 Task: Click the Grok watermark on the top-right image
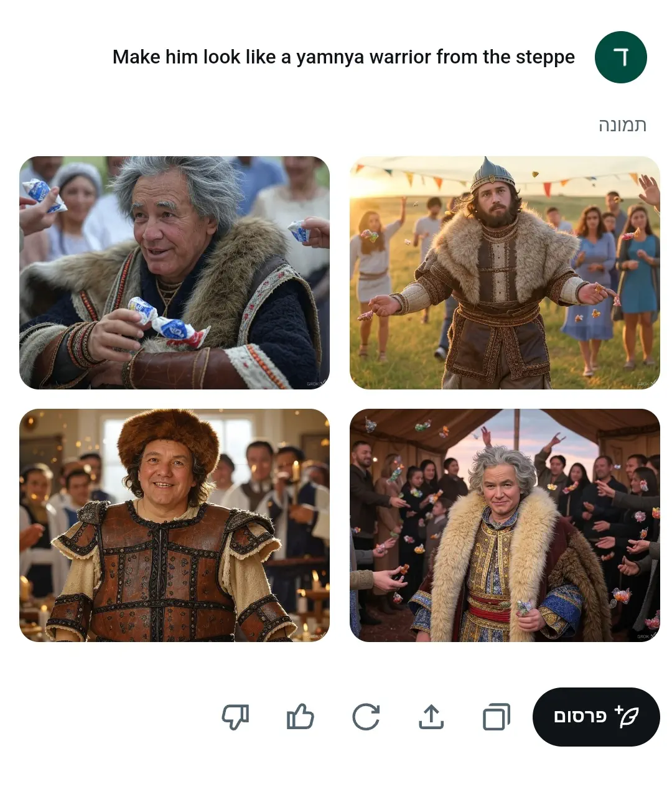646,384
